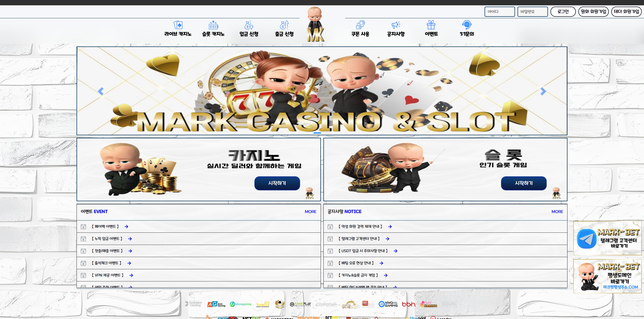Expand the 페이백 이벤트 arrow
The height and width of the screenshot is (319, 644).
coord(126,227)
